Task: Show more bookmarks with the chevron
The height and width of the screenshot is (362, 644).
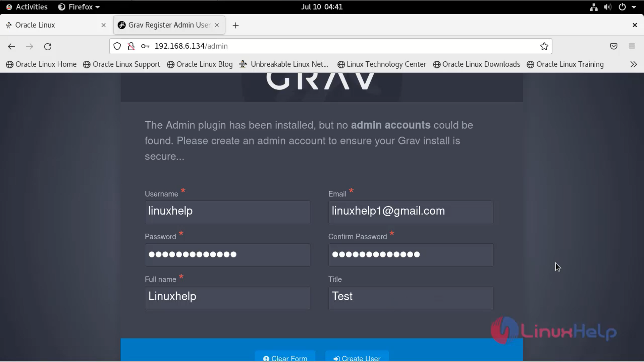Action: pyautogui.click(x=633, y=64)
